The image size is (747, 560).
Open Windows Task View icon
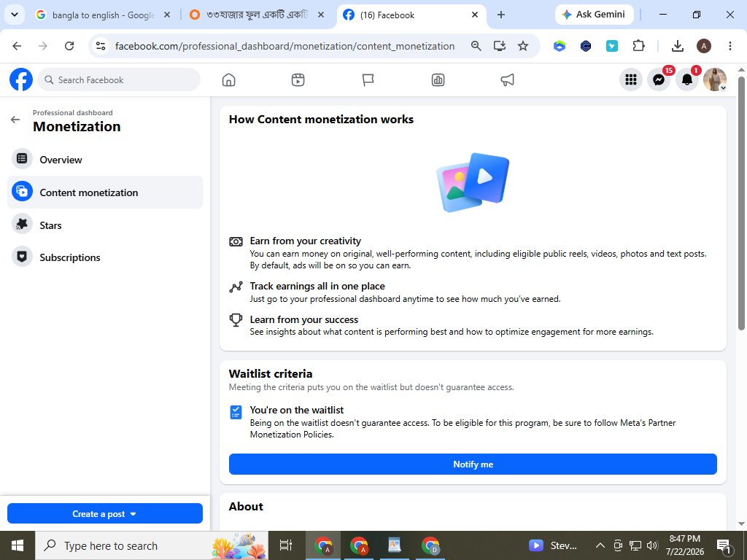[285, 545]
